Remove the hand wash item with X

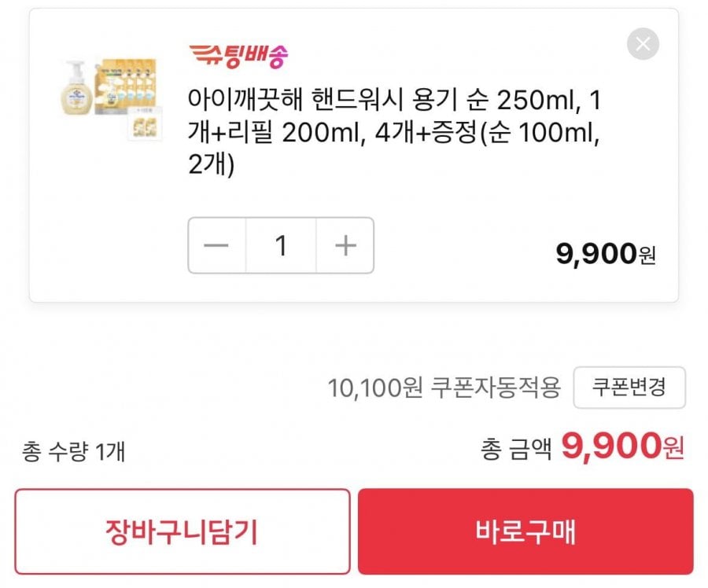point(643,44)
